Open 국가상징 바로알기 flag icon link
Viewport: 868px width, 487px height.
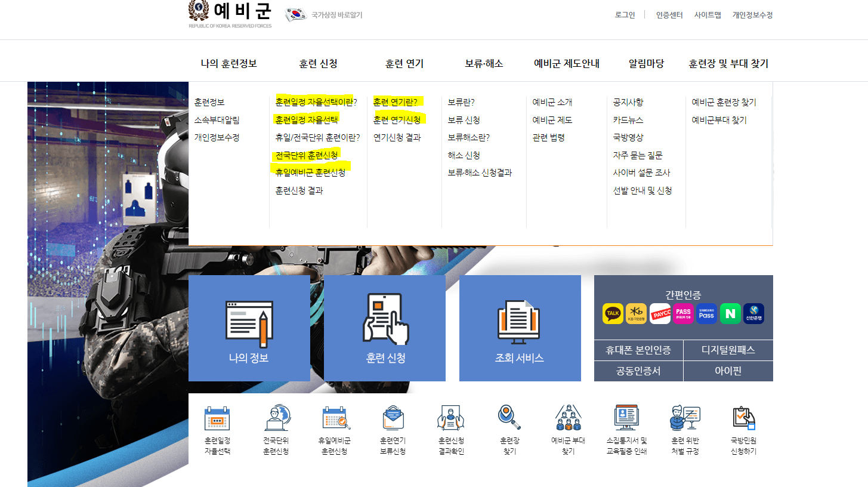tap(296, 15)
